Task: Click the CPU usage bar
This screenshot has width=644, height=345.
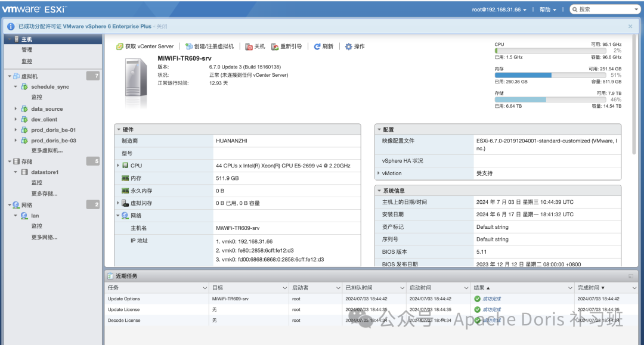Action: 550,51
